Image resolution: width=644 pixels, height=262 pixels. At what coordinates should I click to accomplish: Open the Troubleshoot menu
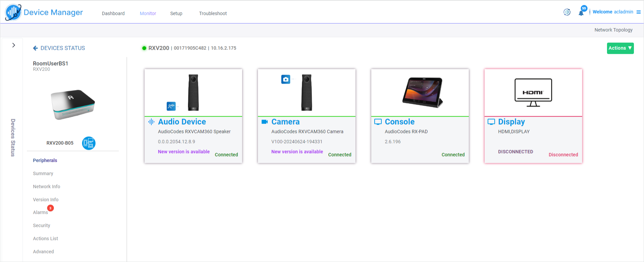[x=213, y=13]
